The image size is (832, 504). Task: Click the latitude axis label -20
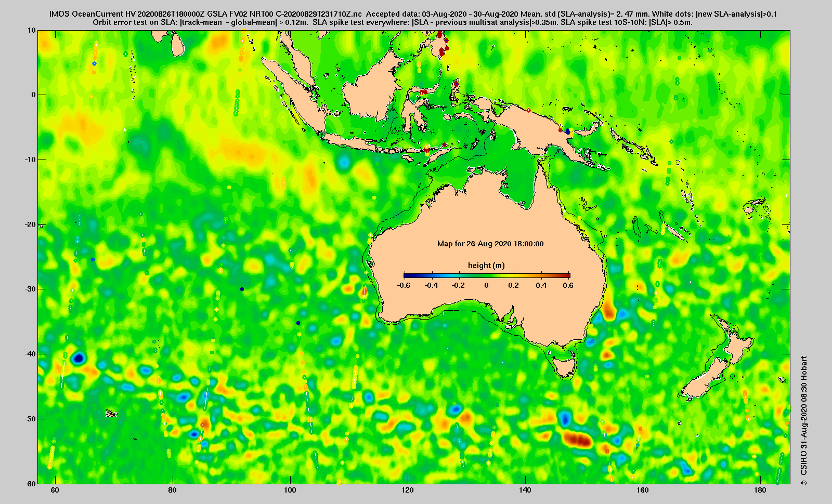point(30,224)
